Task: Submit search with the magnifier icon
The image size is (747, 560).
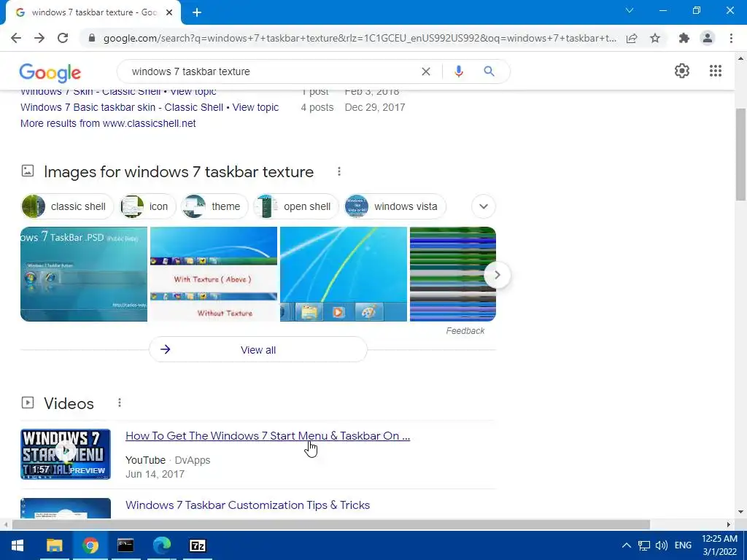Action: [x=489, y=71]
